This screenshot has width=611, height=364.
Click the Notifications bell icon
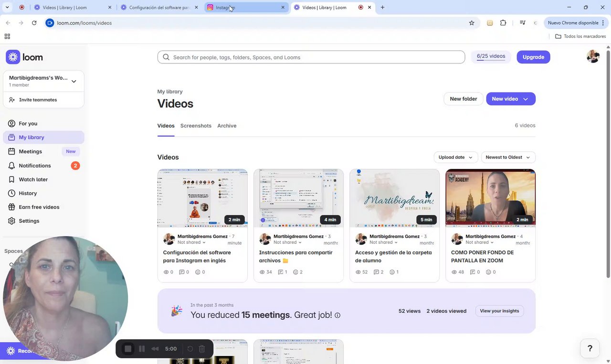coord(11,166)
